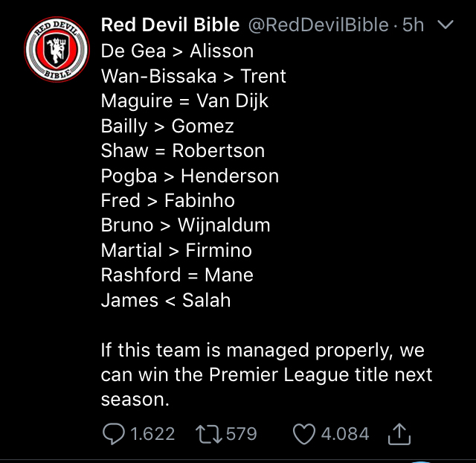The image size is (476, 463).
Task: Click the 'Bruno > Wijnaldum' text line
Action: (185, 225)
